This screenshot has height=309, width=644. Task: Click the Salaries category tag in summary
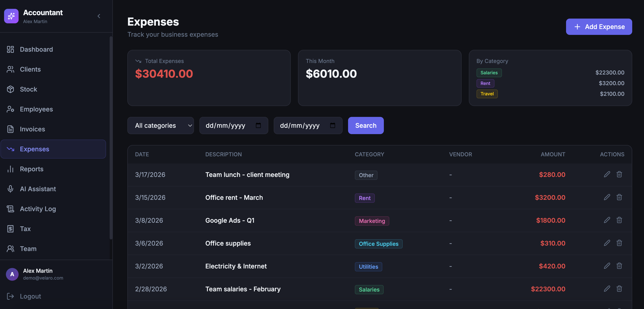pos(489,73)
